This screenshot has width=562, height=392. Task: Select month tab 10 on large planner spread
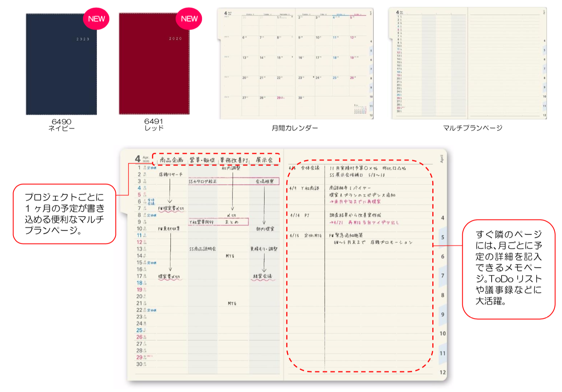point(443,333)
